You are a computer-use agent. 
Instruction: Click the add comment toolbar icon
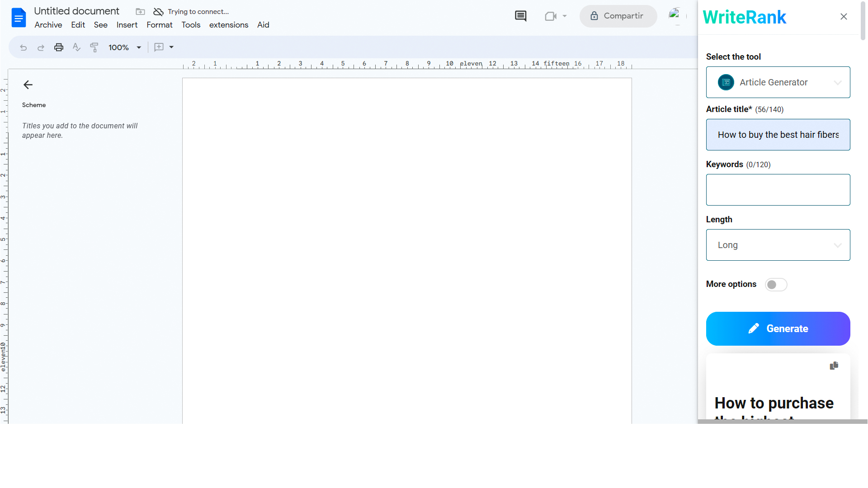[x=159, y=47]
